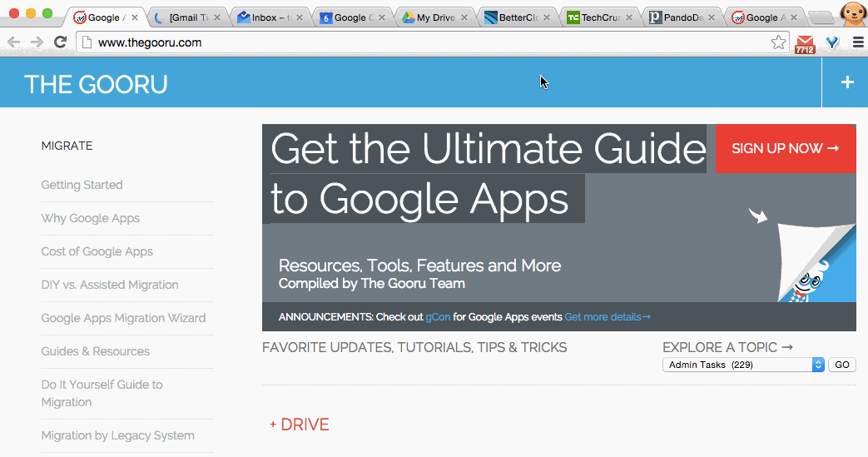Bookmark the page with the star icon
This screenshot has height=457, width=868.
pos(778,42)
